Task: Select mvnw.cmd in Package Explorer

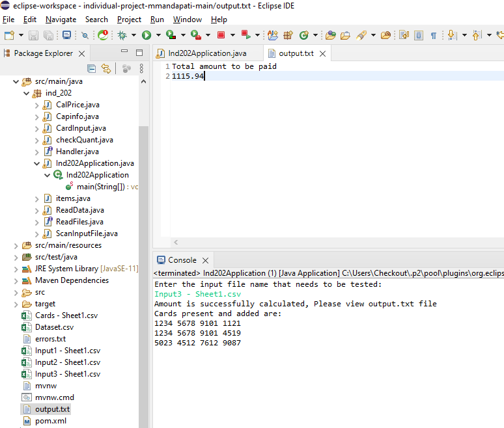Action: (x=54, y=397)
